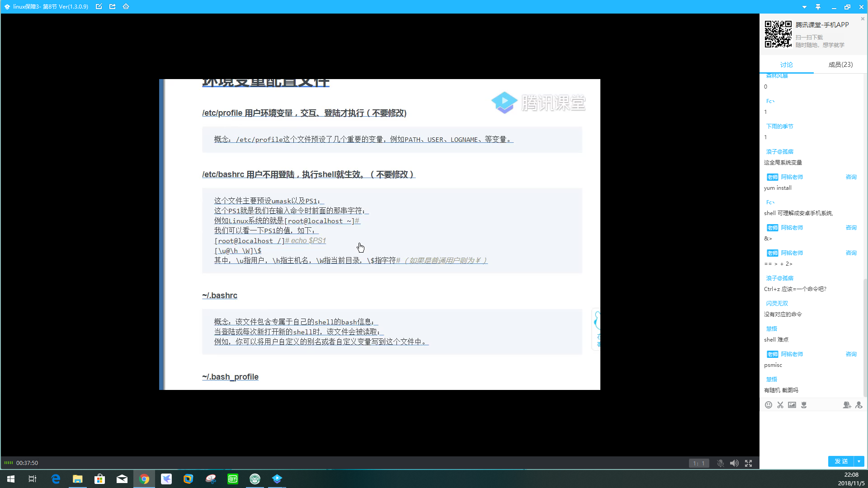Image resolution: width=868 pixels, height=488 pixels.
Task: Launch Microsoft Edge from taskbar
Action: click(56, 479)
